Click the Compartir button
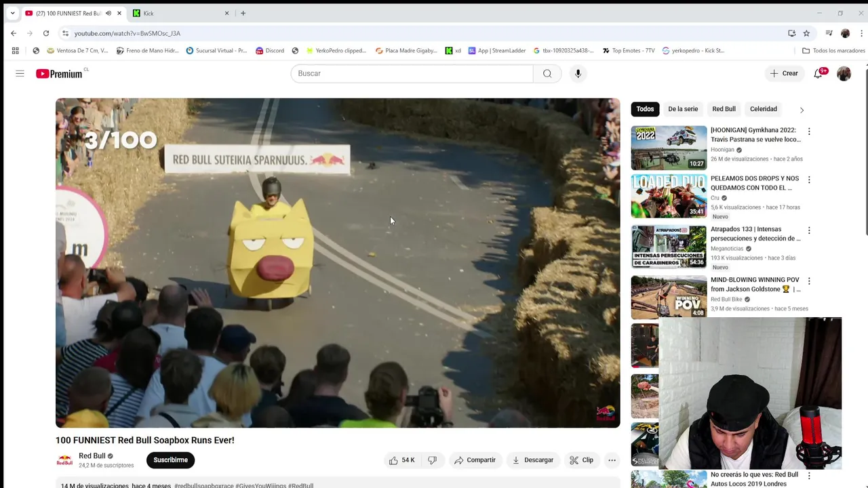This screenshot has width=868, height=488. pyautogui.click(x=475, y=460)
